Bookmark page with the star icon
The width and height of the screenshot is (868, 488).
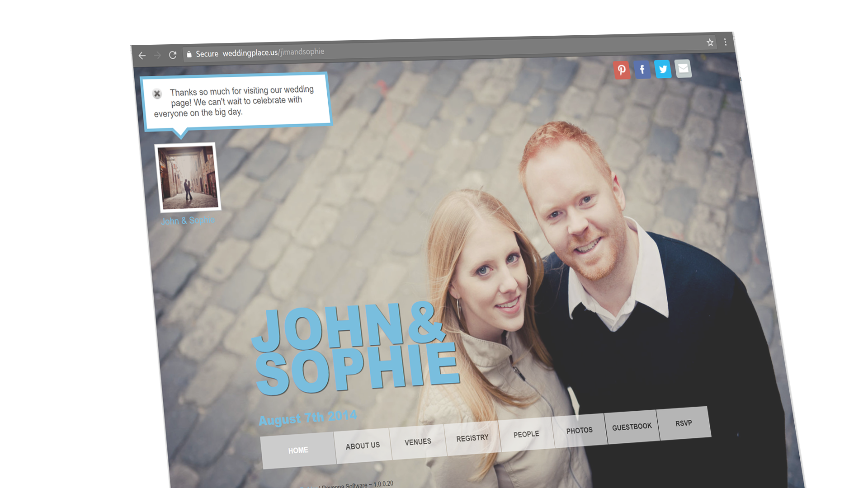(710, 42)
